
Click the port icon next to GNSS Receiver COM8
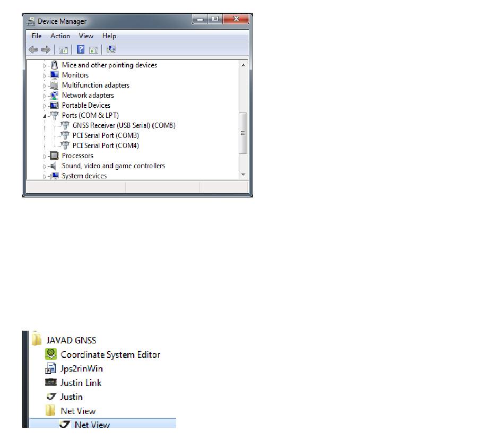[x=65, y=125]
